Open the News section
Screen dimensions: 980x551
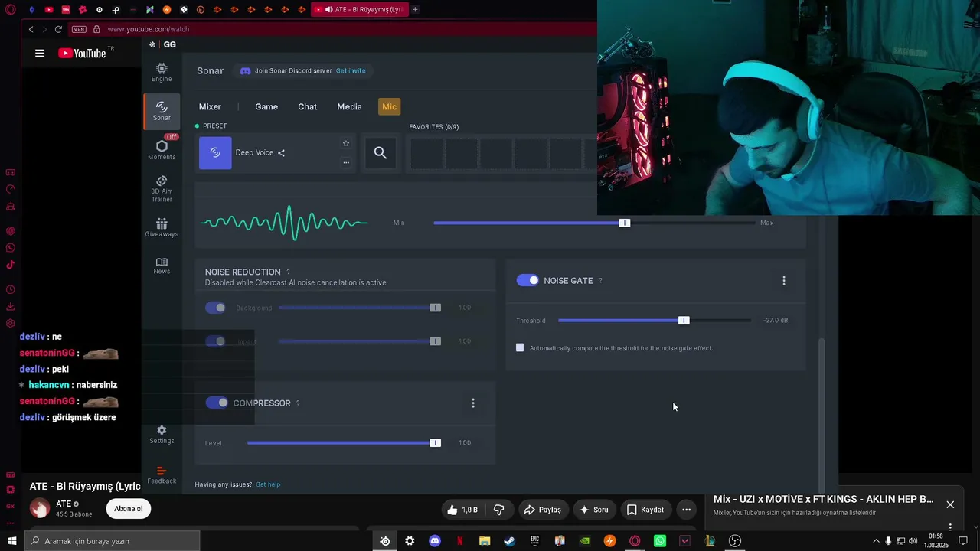click(162, 266)
